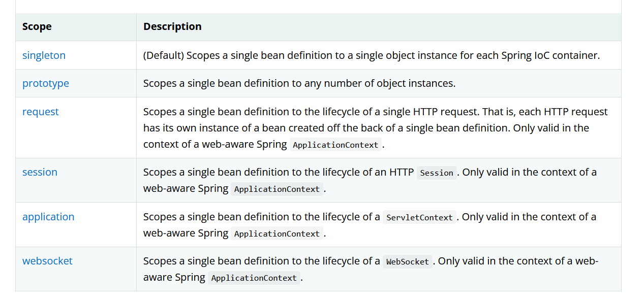This screenshot has width=644, height=300.
Task: Open the websocket scope link
Action: pyautogui.click(x=47, y=261)
